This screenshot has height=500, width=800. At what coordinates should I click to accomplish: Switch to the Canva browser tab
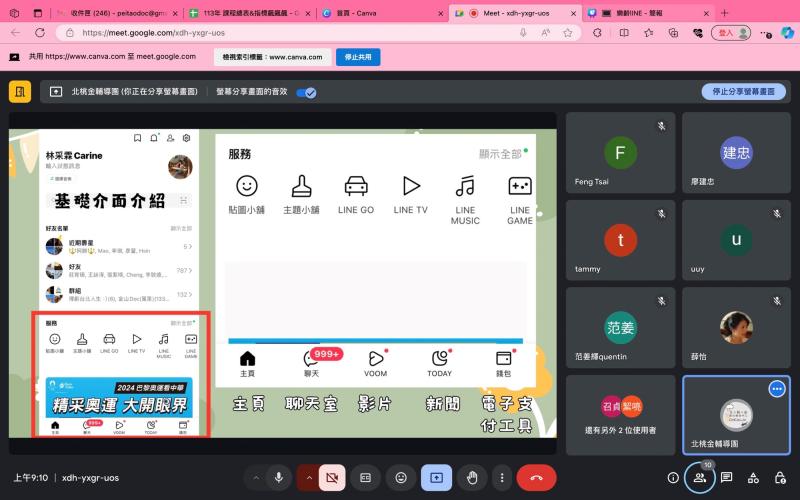380,12
